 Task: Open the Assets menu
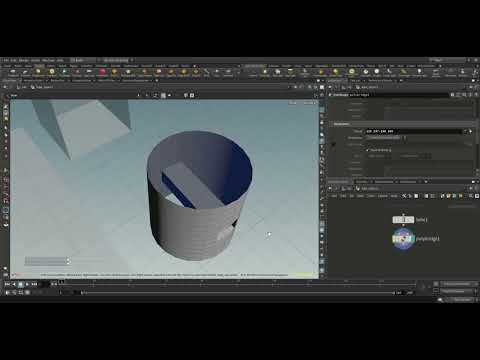coord(35,60)
